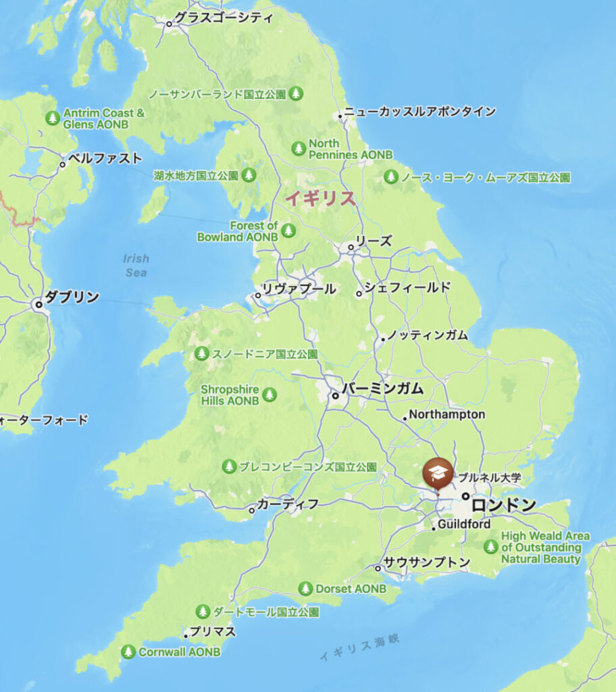Select the Dorset AONB tree icon
The height and width of the screenshot is (692, 616).
pyautogui.click(x=305, y=589)
